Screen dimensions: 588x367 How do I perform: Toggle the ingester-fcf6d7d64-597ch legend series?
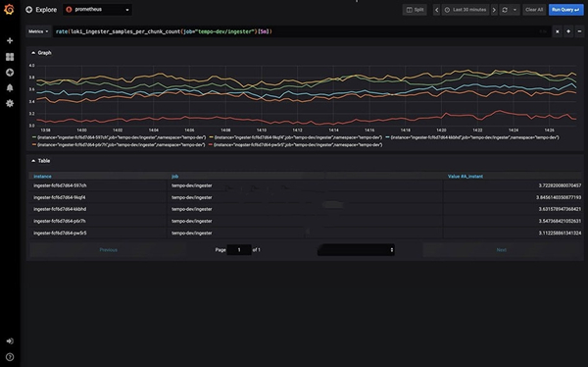click(x=119, y=137)
